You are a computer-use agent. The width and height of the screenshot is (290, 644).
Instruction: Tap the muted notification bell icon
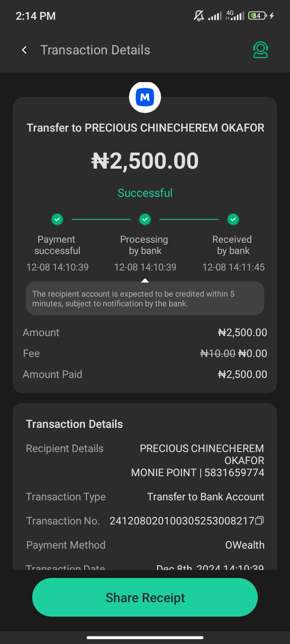[x=199, y=16]
